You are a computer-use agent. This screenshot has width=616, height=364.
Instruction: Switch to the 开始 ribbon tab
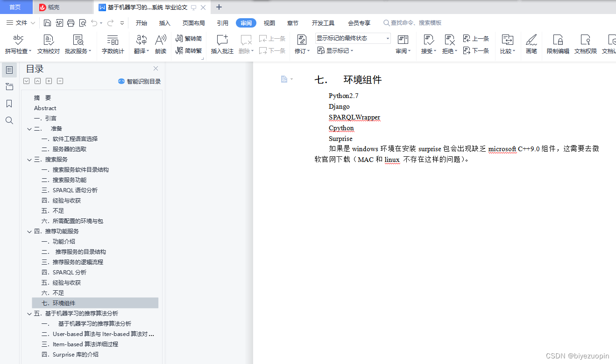(x=141, y=22)
